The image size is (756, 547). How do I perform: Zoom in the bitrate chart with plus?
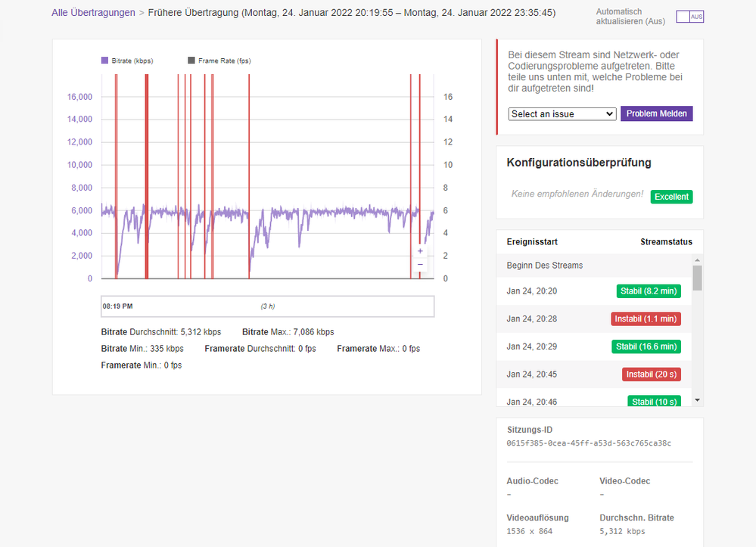tap(420, 250)
